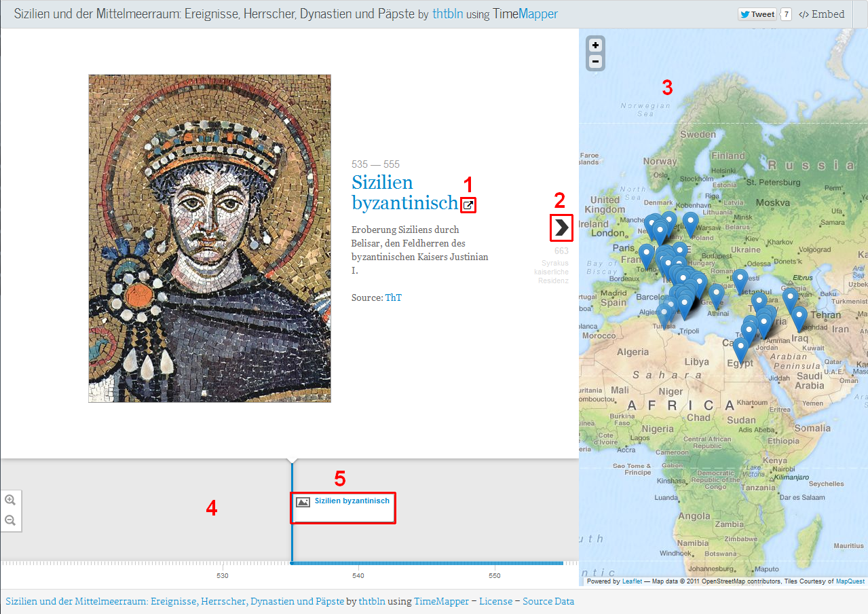868x614 pixels.
Task: Open footer title link Sizilien und der Mittelmeerraum
Action: (174, 601)
